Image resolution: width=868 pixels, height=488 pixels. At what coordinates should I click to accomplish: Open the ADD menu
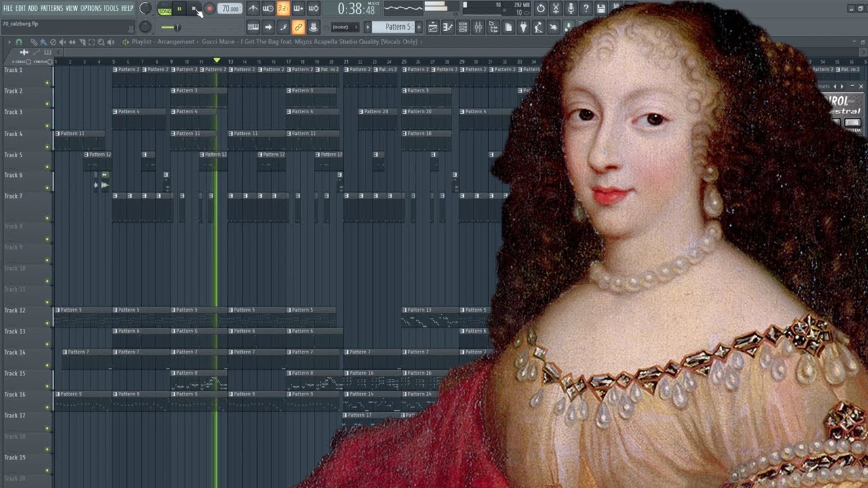33,8
